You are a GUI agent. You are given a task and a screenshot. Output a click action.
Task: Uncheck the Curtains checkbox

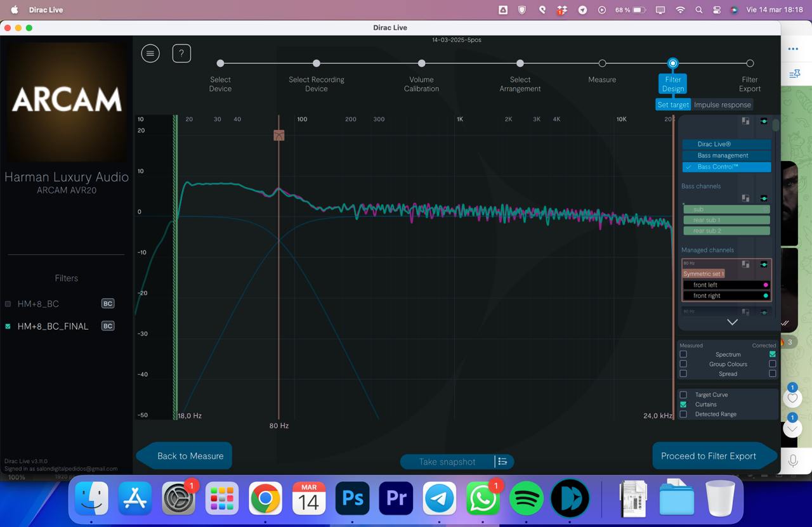(x=683, y=404)
